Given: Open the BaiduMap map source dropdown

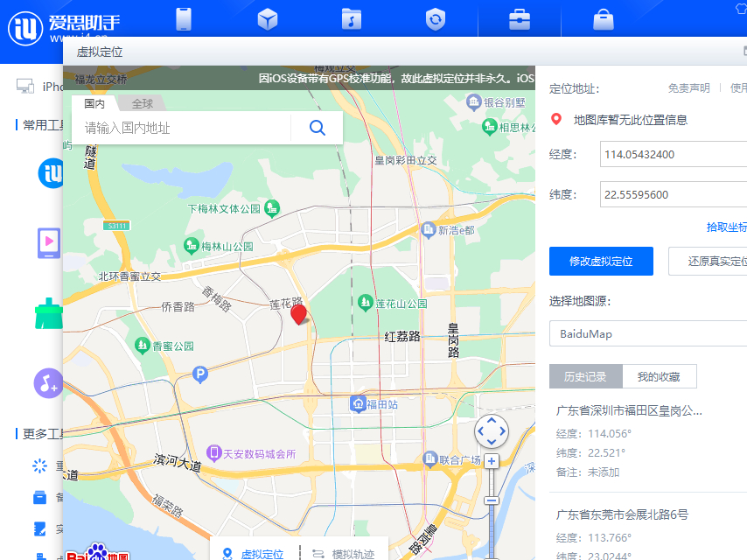Looking at the screenshot, I should point(648,333).
